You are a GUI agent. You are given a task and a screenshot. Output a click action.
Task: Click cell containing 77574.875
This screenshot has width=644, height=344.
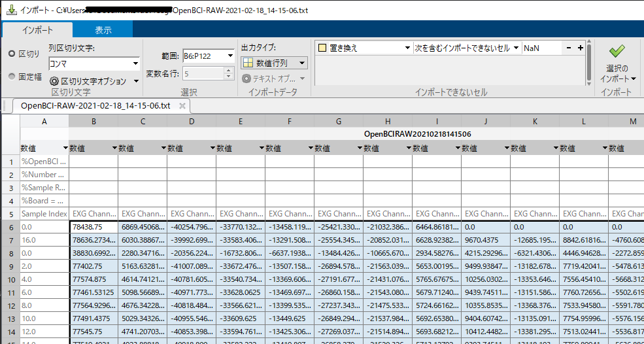pyautogui.click(x=93, y=280)
